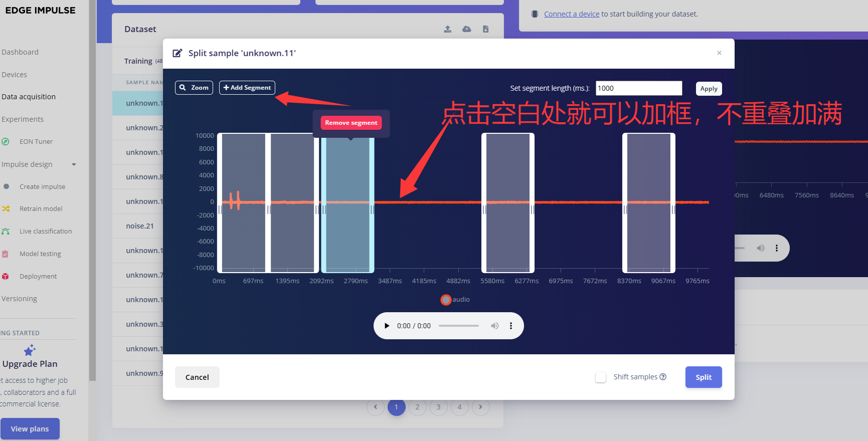Image resolution: width=868 pixels, height=441 pixels.
Task: Enable the Shift samples checkbox
Action: [x=601, y=377]
